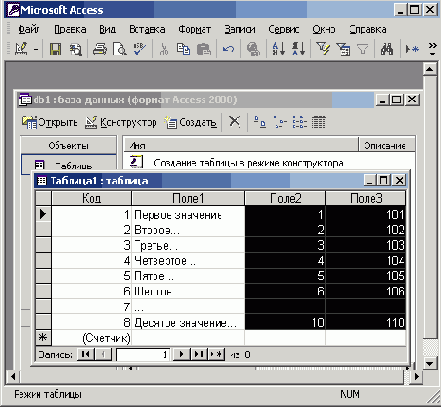The image size is (441, 407).
Task: Click the Find binoculars icon
Action: [x=387, y=49]
